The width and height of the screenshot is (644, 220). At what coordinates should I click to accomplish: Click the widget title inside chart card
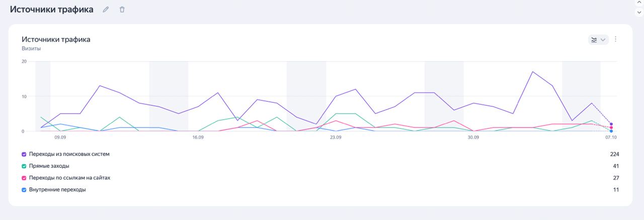pos(56,39)
